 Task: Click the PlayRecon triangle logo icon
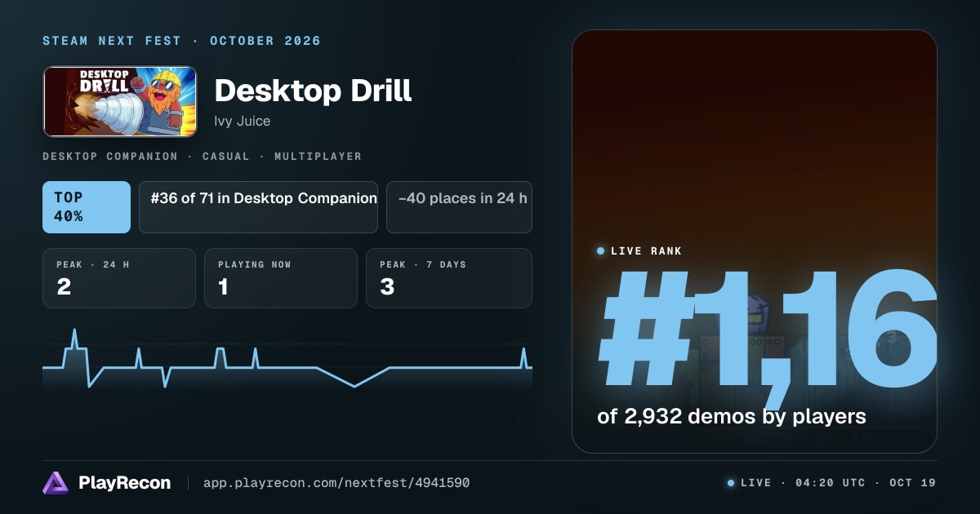pyautogui.click(x=56, y=483)
